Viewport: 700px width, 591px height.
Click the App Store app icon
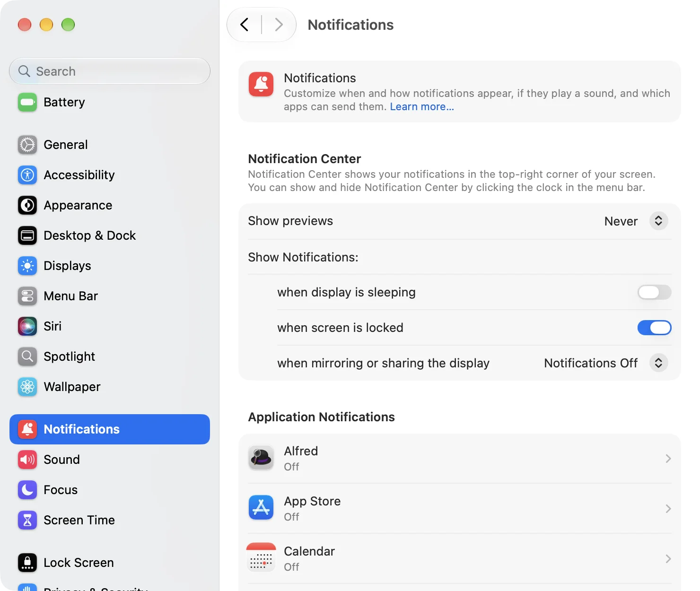coord(261,508)
